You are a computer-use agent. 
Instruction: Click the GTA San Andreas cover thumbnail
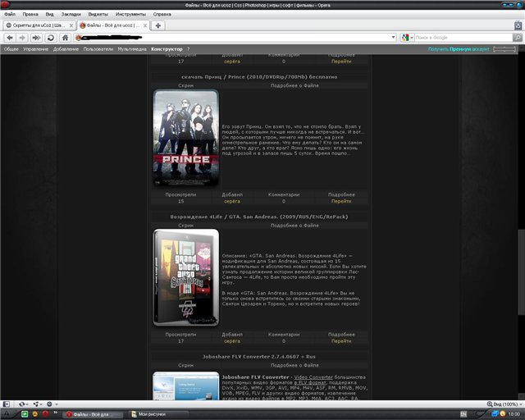[x=185, y=277]
